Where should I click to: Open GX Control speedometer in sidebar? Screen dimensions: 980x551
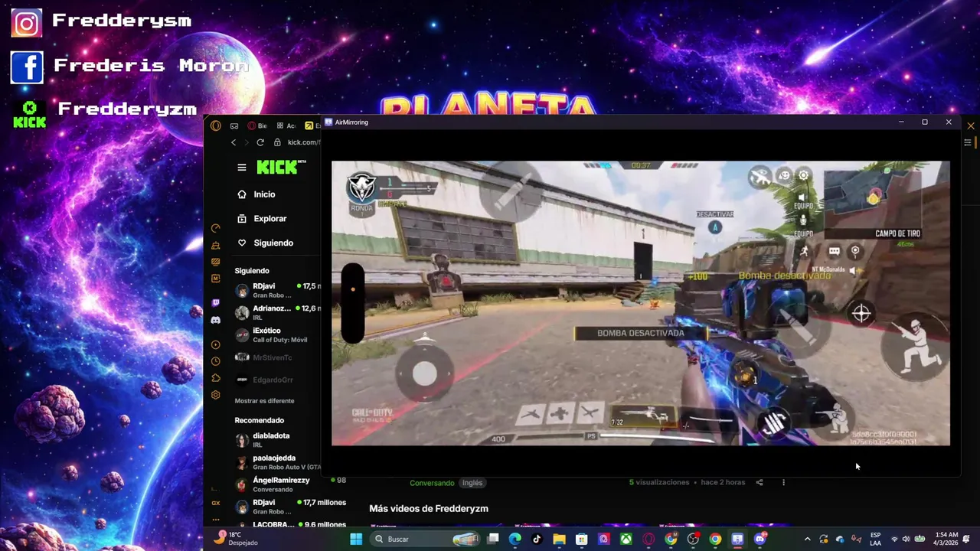coord(216,228)
